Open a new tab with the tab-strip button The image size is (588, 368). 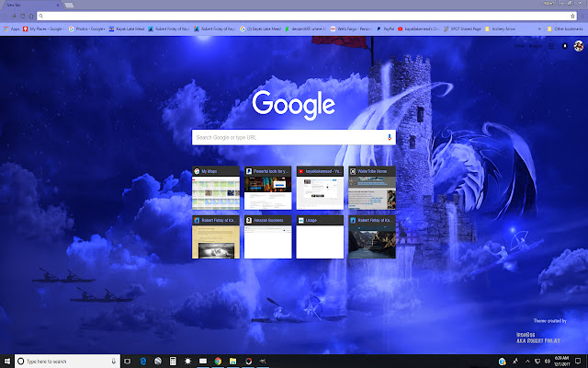(69, 5)
